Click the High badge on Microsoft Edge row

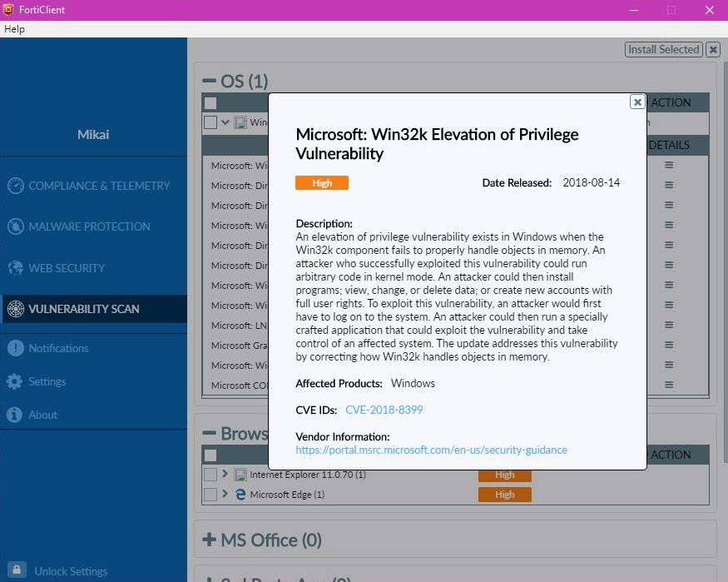pyautogui.click(x=505, y=495)
